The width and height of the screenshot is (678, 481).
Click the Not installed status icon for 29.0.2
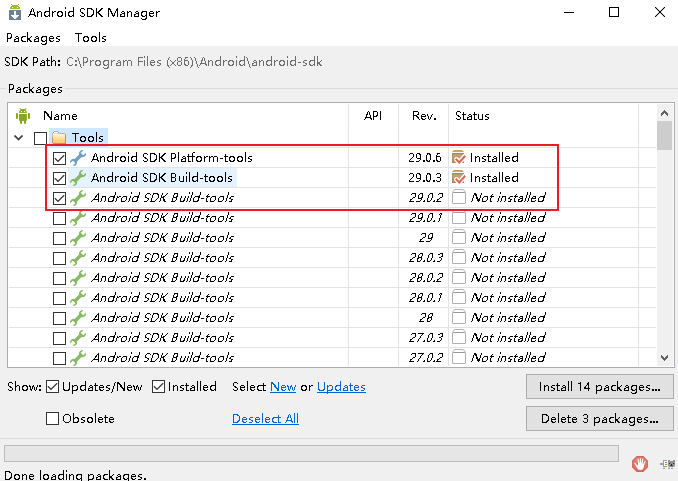point(458,197)
